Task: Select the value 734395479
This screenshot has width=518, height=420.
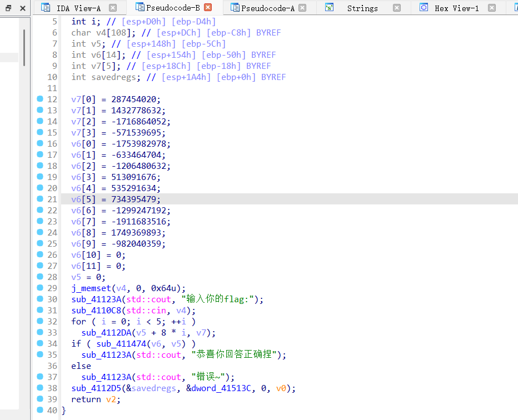Action: click(133, 199)
